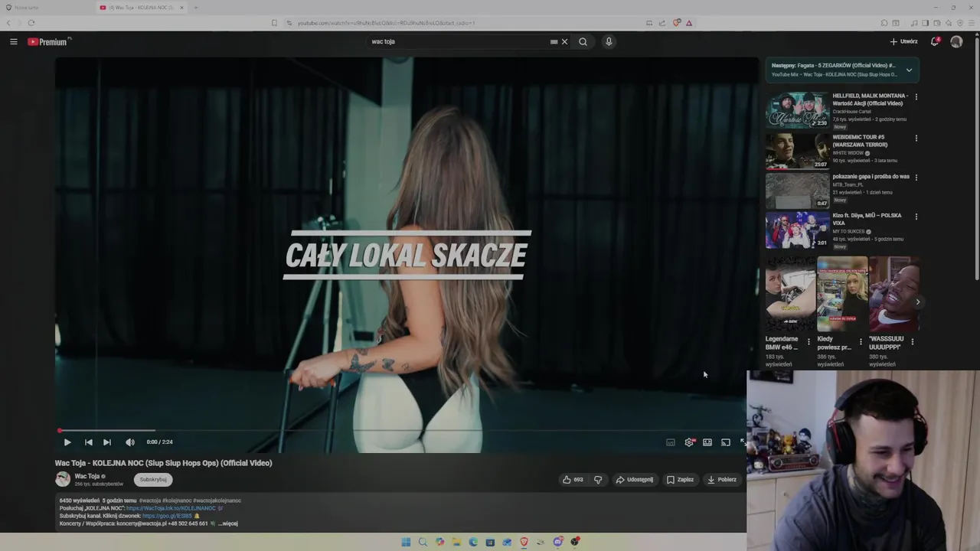
Task: Open options for WEBIDEMIC TOUR #5 video
Action: [x=916, y=139]
